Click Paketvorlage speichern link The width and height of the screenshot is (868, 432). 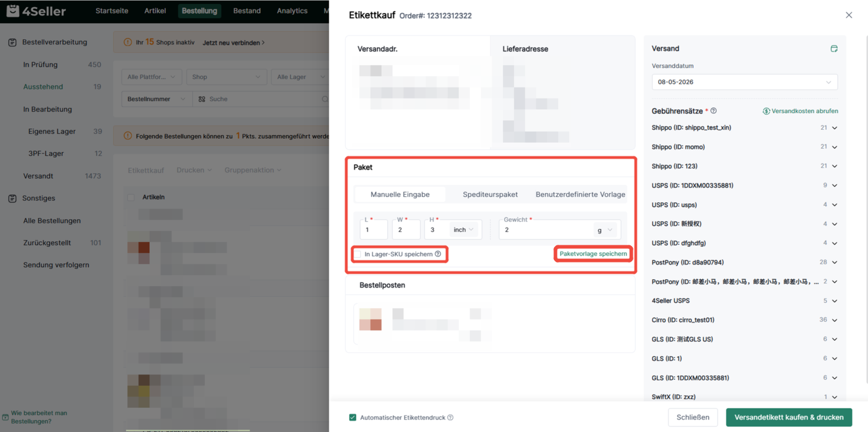pos(593,254)
